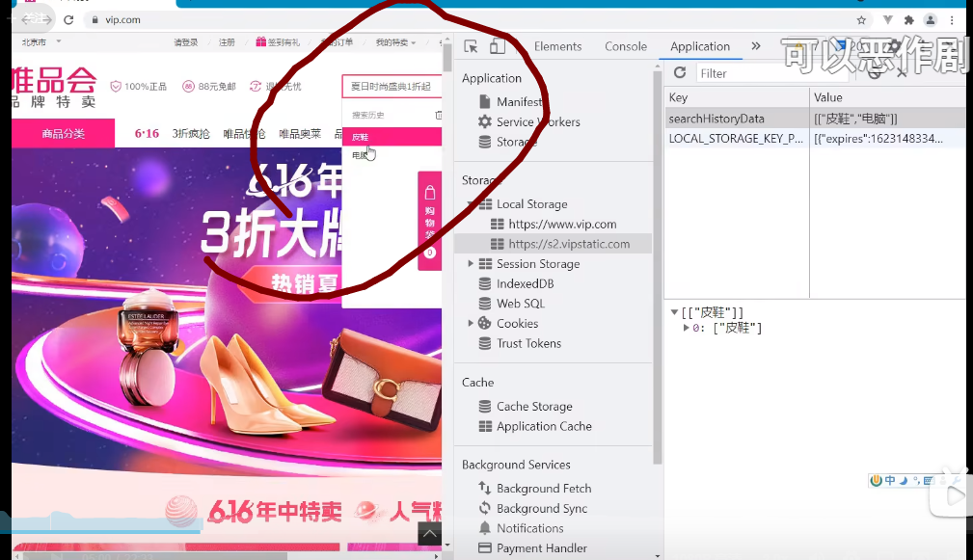Screen dimensions: 973x560
Task: Select the searchHistoryData key row
Action: pos(737,119)
